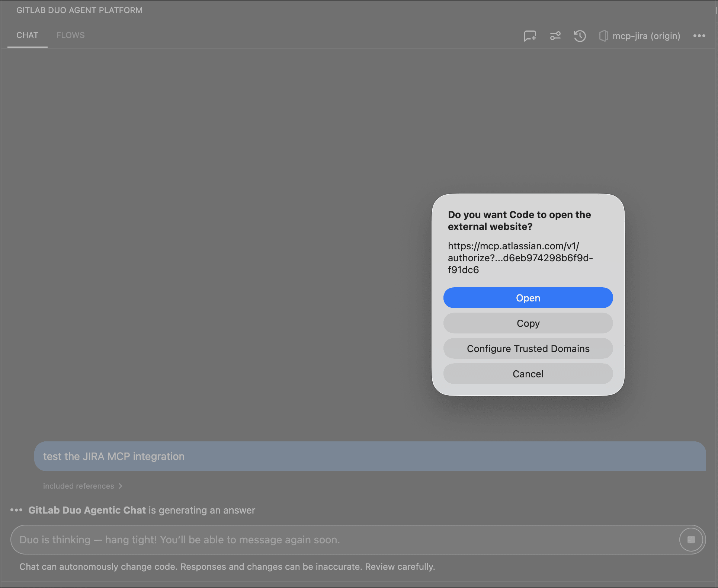
Task: Expand included references chevron
Action: [x=120, y=486]
